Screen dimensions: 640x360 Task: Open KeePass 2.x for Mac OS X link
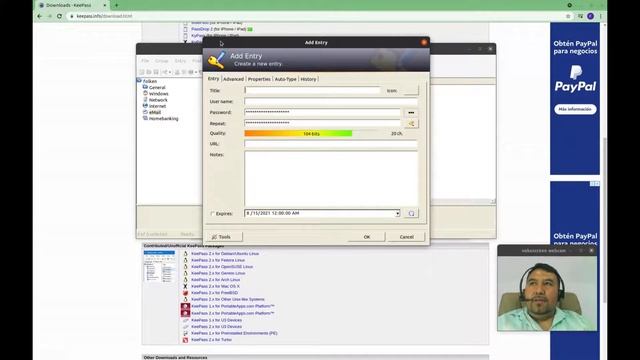[216, 286]
